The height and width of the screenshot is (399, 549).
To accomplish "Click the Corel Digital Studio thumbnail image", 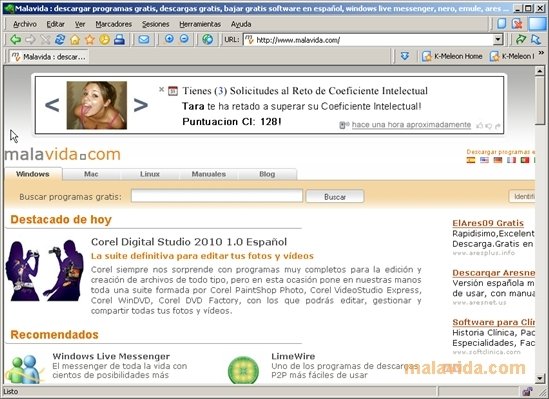I will tap(44, 270).
